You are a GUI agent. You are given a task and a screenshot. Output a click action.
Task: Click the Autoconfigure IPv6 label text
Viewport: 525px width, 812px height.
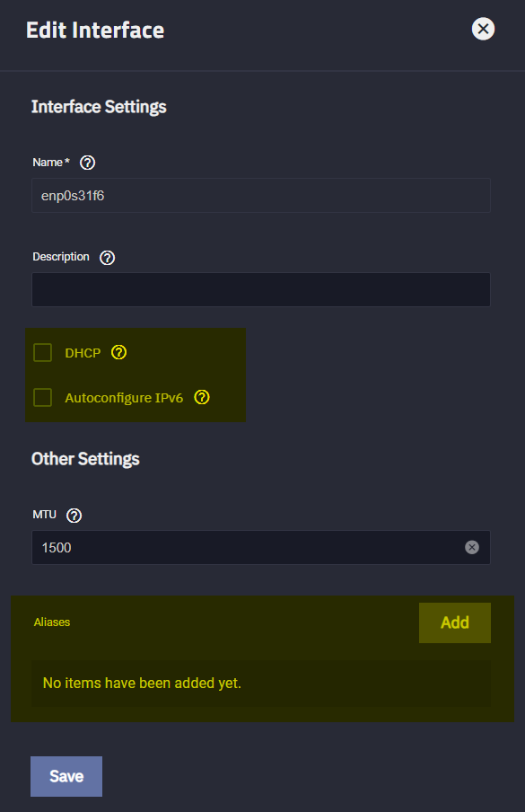click(124, 398)
